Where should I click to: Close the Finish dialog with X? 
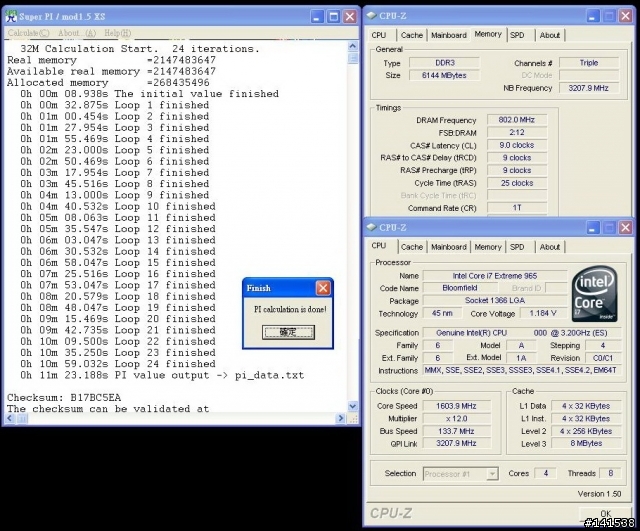tap(323, 288)
